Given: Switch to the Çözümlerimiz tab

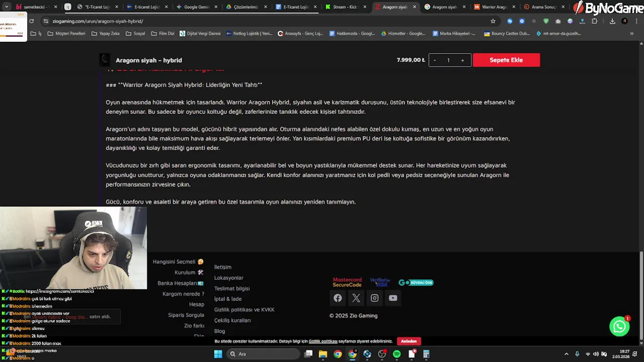Looking at the screenshot, I should [245, 7].
